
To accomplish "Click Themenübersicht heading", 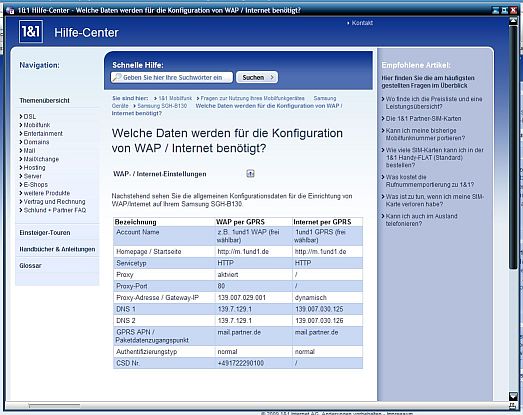I will point(44,100).
